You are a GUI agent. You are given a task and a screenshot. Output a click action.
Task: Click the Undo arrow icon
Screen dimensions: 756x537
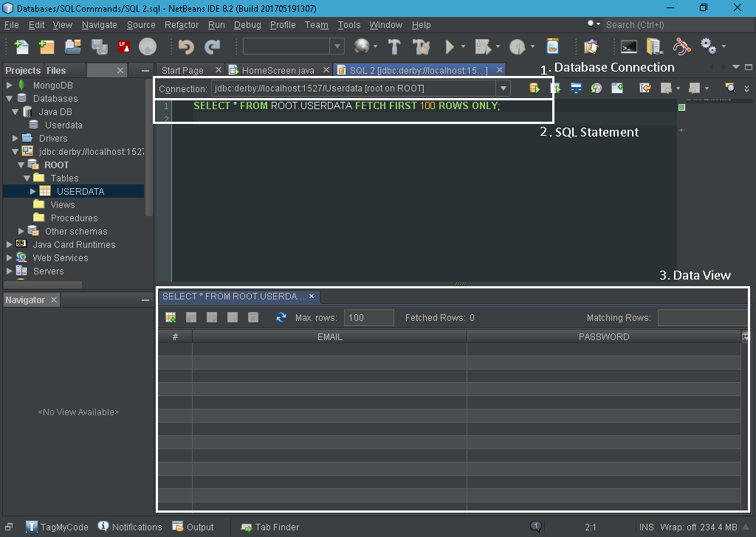tap(185, 46)
